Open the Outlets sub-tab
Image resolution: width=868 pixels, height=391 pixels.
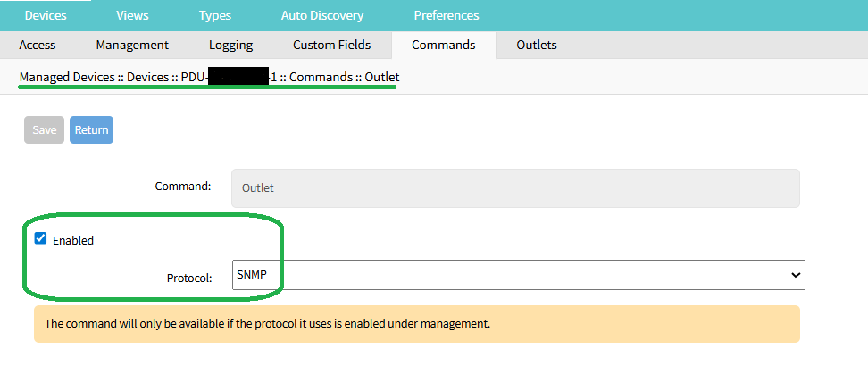click(537, 45)
